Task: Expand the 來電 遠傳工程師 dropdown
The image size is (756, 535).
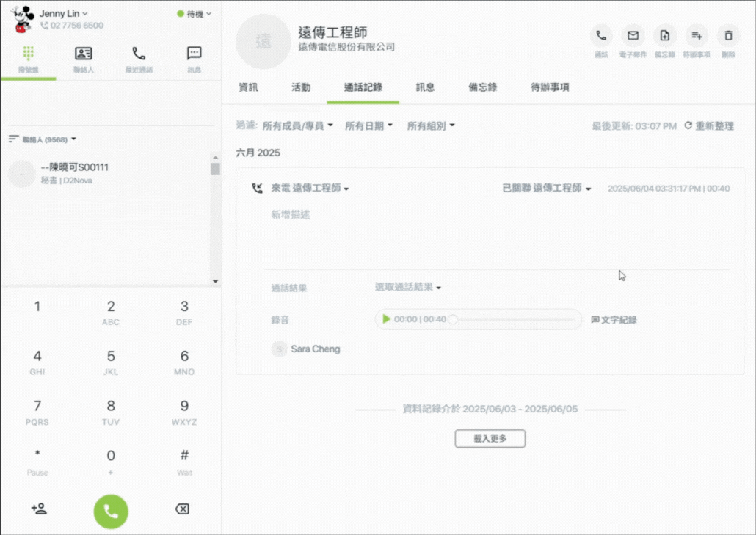Action: coord(310,188)
